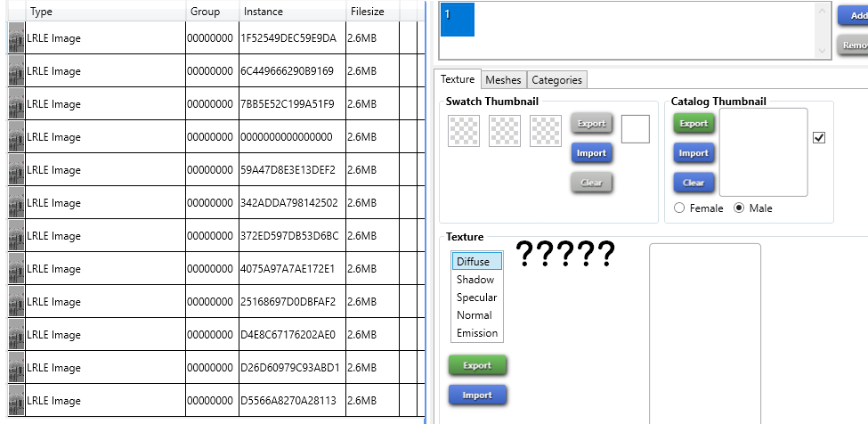Select thumbnail icon of row 6C449666290B9169
The width and height of the screenshot is (868, 424).
tap(17, 71)
